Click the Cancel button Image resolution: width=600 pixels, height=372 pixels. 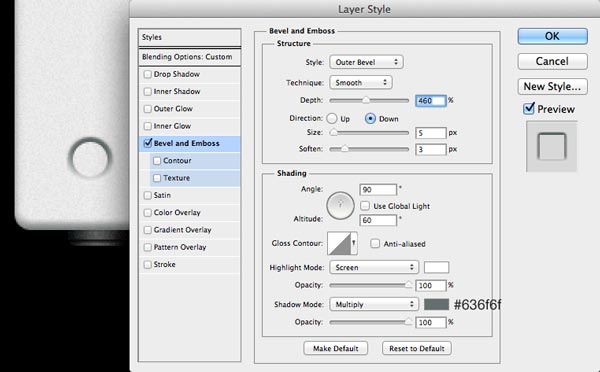(552, 61)
